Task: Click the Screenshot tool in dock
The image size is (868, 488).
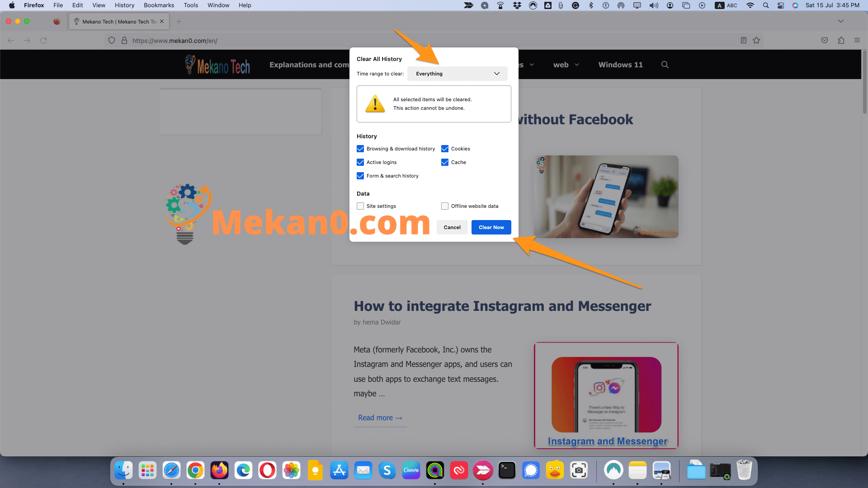Action: tap(579, 471)
